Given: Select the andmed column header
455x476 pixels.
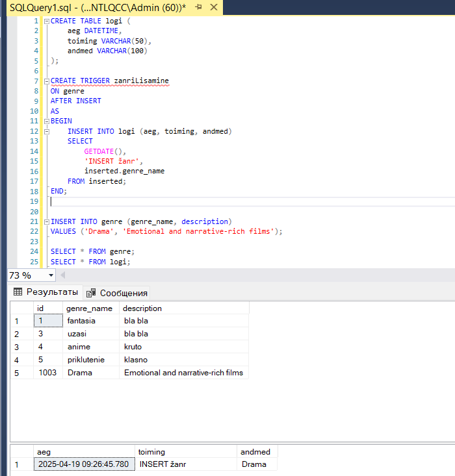Looking at the screenshot, I should pyautogui.click(x=257, y=452).
